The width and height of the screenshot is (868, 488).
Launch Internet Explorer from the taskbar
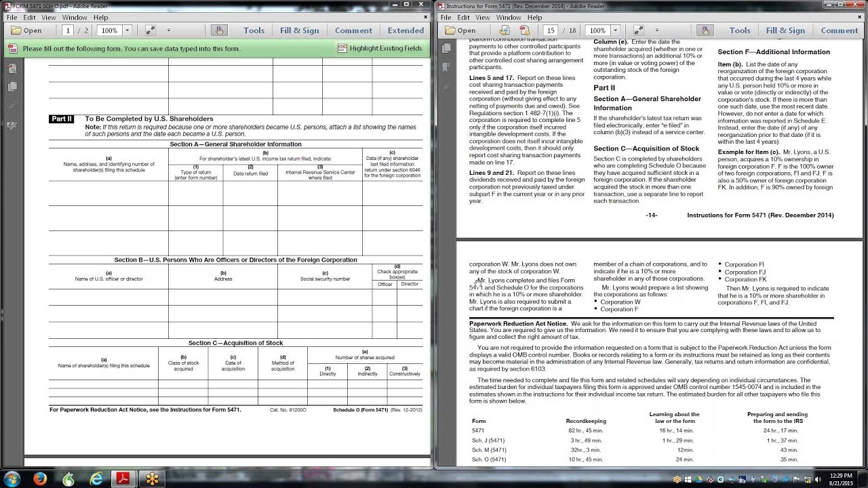(x=96, y=479)
